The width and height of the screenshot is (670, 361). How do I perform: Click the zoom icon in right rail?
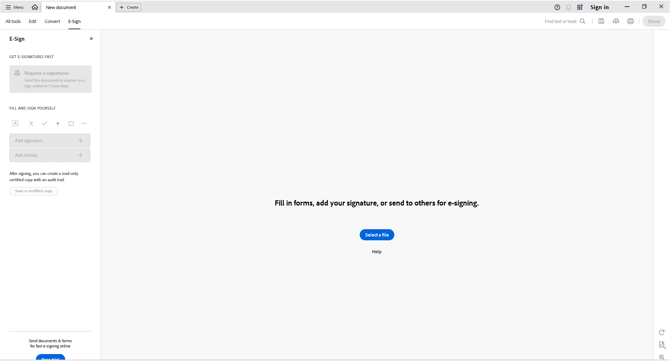661,357
